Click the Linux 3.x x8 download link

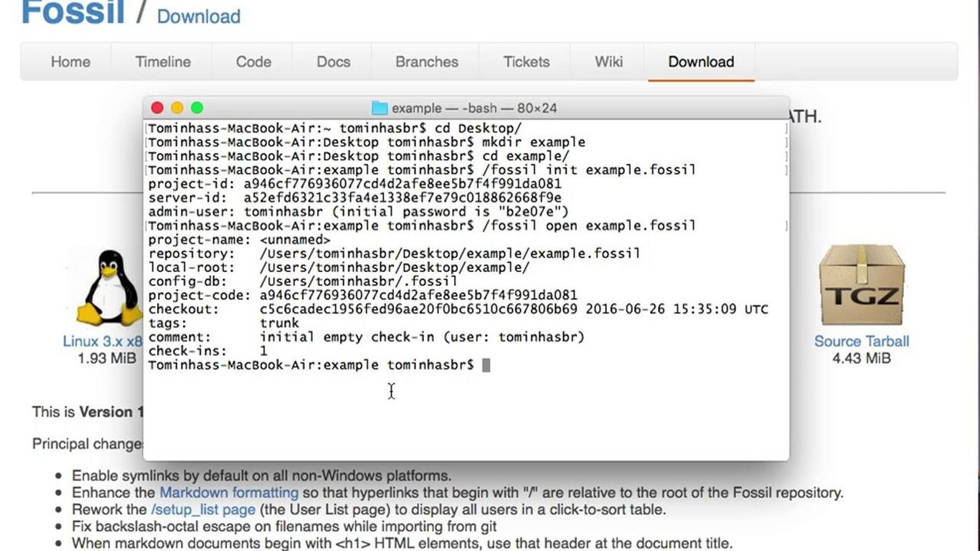(x=106, y=341)
